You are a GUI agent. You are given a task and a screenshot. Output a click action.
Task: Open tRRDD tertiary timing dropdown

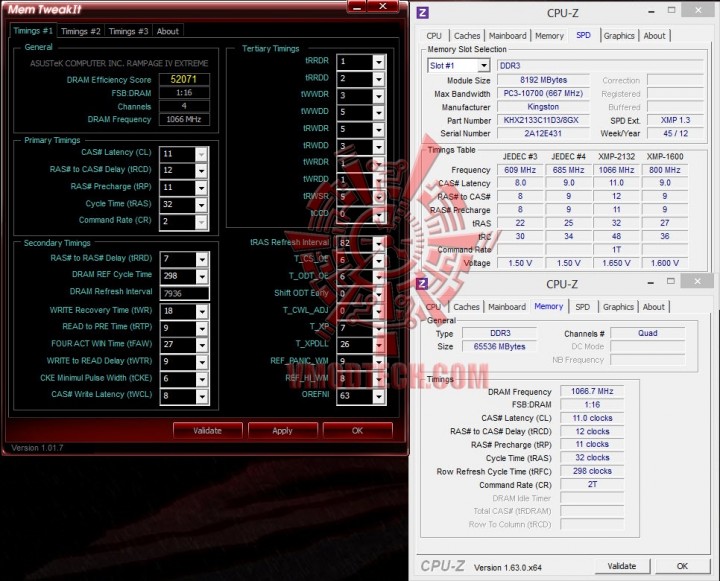pyautogui.click(x=379, y=79)
